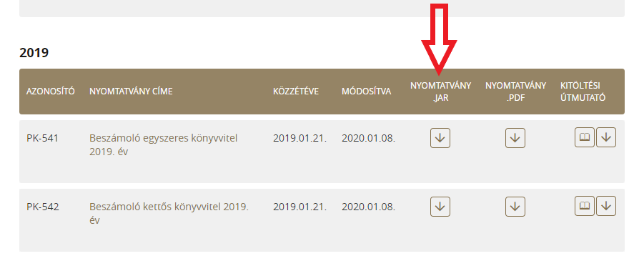
Task: Click the 2019 section heading
Action: (34, 53)
